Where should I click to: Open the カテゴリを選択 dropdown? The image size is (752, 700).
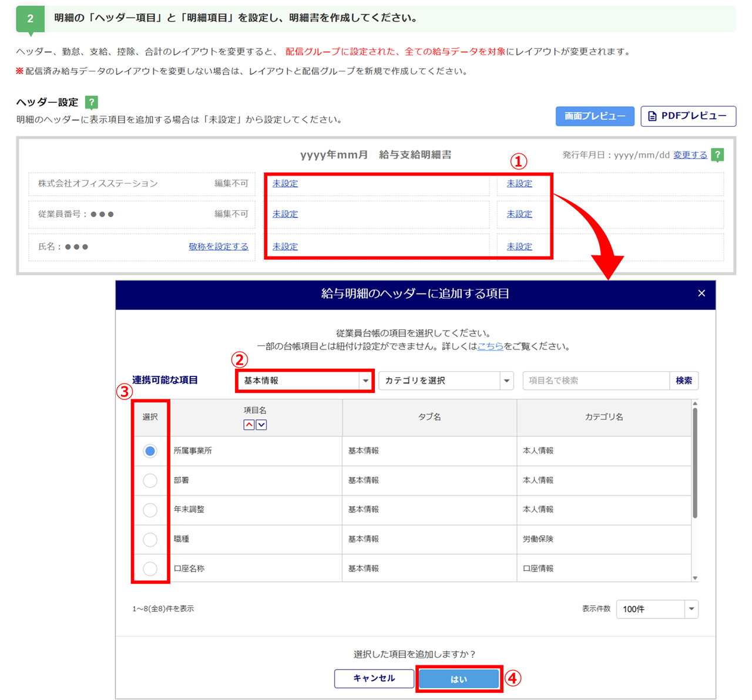(x=446, y=381)
